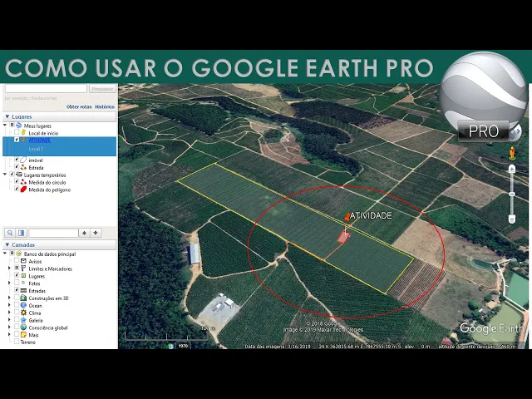Click the move down arrow button
This screenshot has height=399, width=532.
(96, 233)
